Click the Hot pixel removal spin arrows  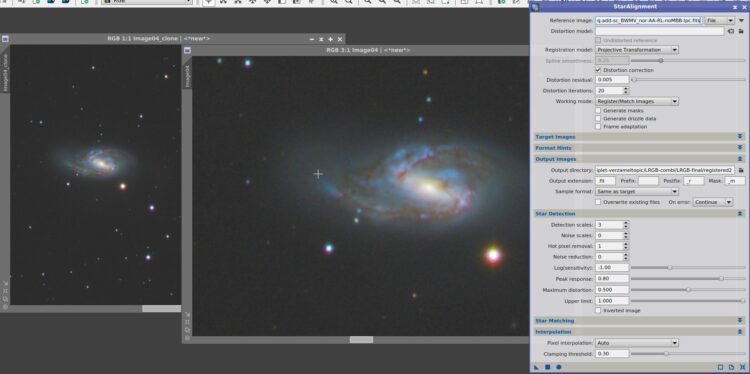[626, 246]
